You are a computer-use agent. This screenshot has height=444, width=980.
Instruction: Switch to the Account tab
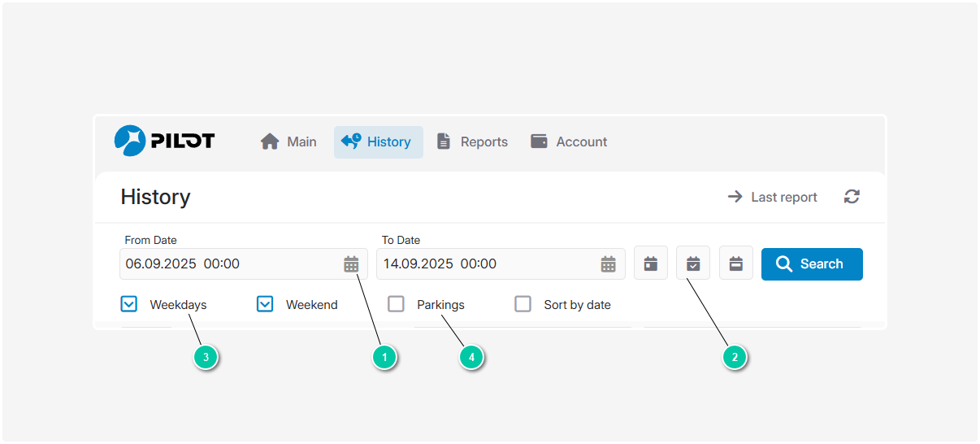point(569,141)
